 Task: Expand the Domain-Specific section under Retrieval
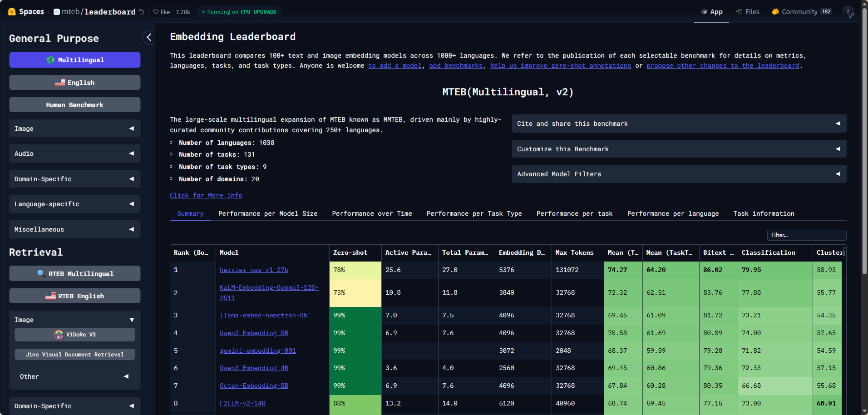pyautogui.click(x=75, y=406)
